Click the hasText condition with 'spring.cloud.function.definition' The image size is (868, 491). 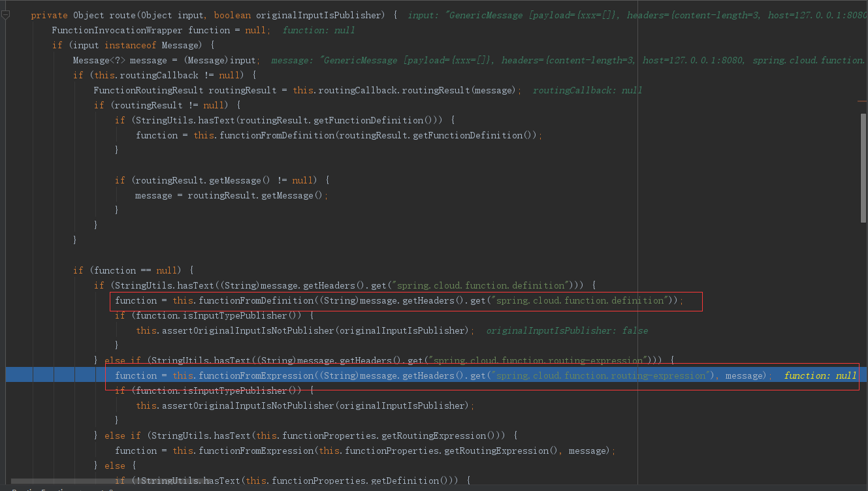pyautogui.click(x=346, y=285)
